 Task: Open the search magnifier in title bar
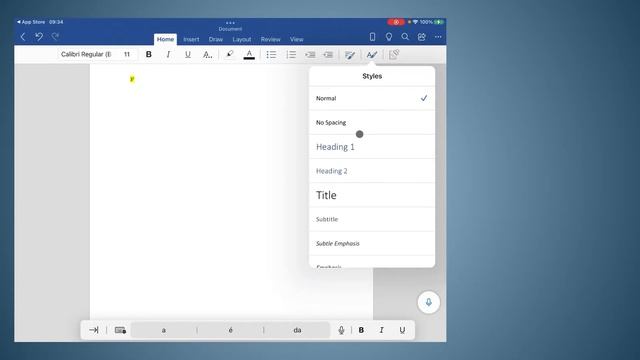pos(405,37)
